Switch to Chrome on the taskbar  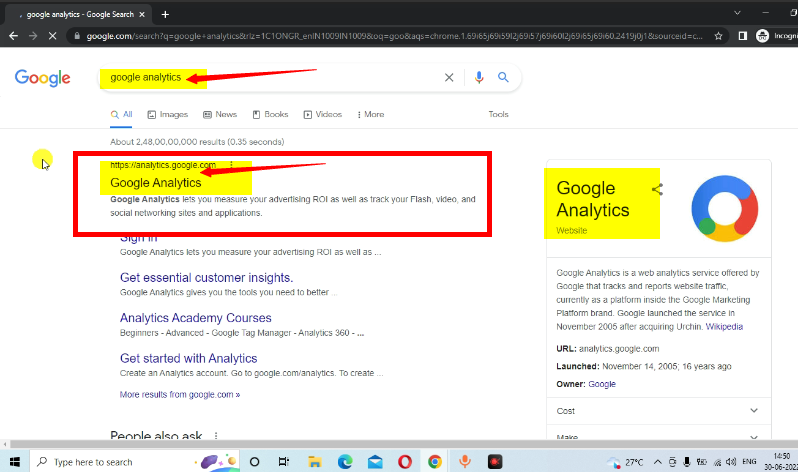435,462
